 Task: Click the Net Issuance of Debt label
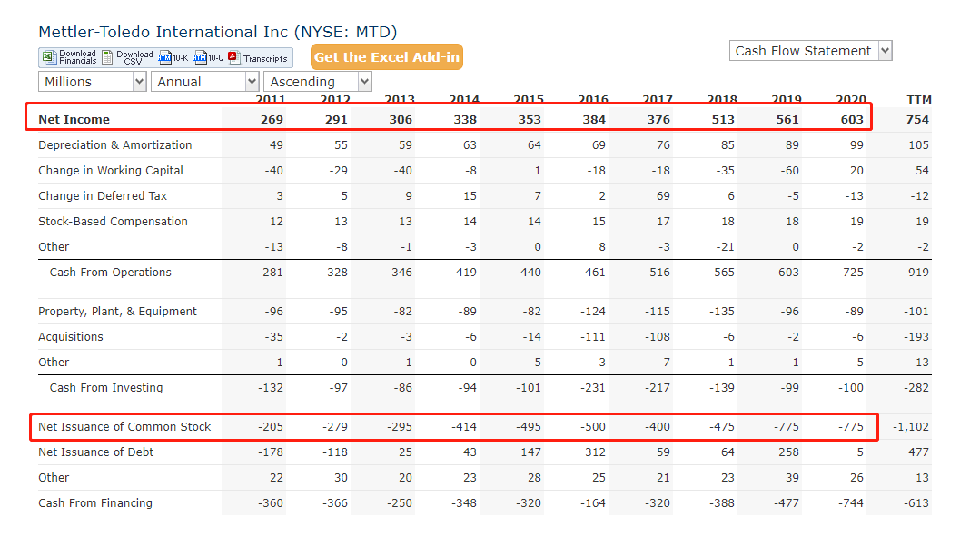point(95,452)
